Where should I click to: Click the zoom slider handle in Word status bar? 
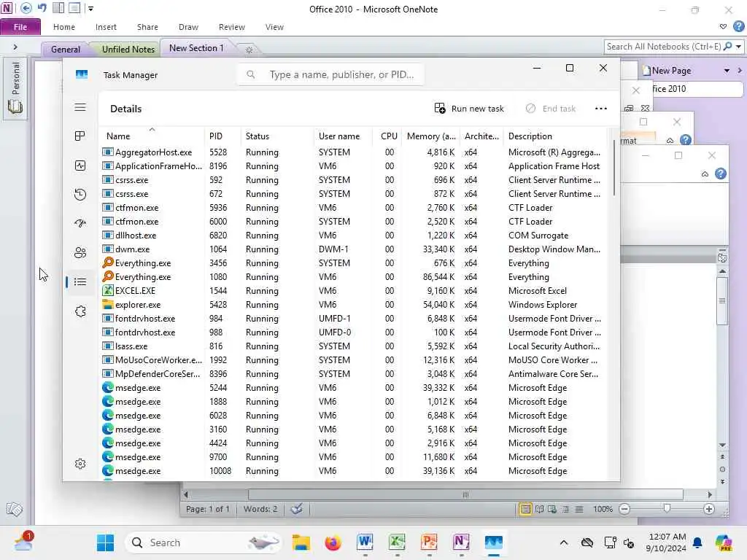(667, 508)
